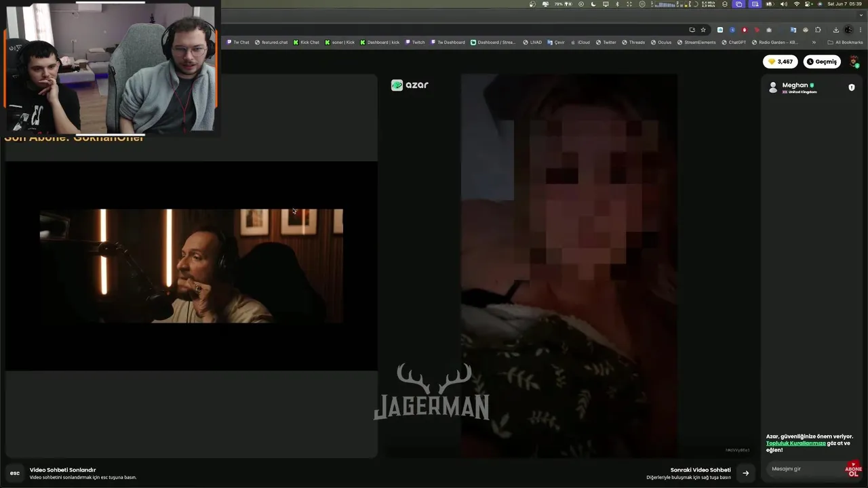Open the Tw Dashboard bookmark
868x488 pixels.
point(448,42)
